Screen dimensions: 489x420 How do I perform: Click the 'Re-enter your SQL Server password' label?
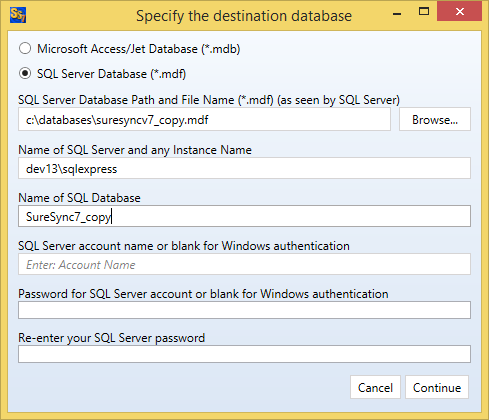click(x=112, y=338)
